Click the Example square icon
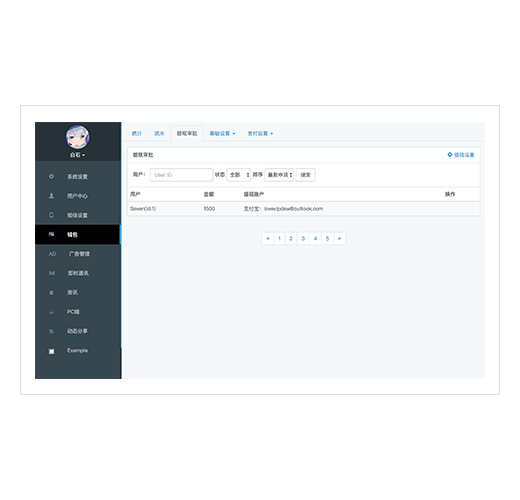The image size is (520, 500). coord(51,351)
